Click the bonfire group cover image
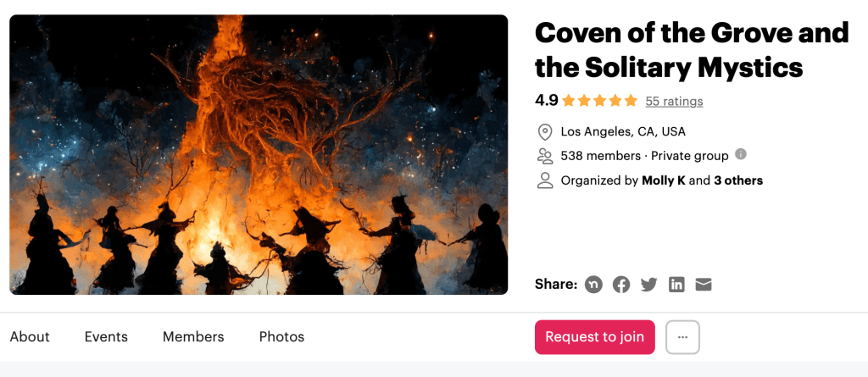Screen dimensions: 868x377 tap(259, 155)
